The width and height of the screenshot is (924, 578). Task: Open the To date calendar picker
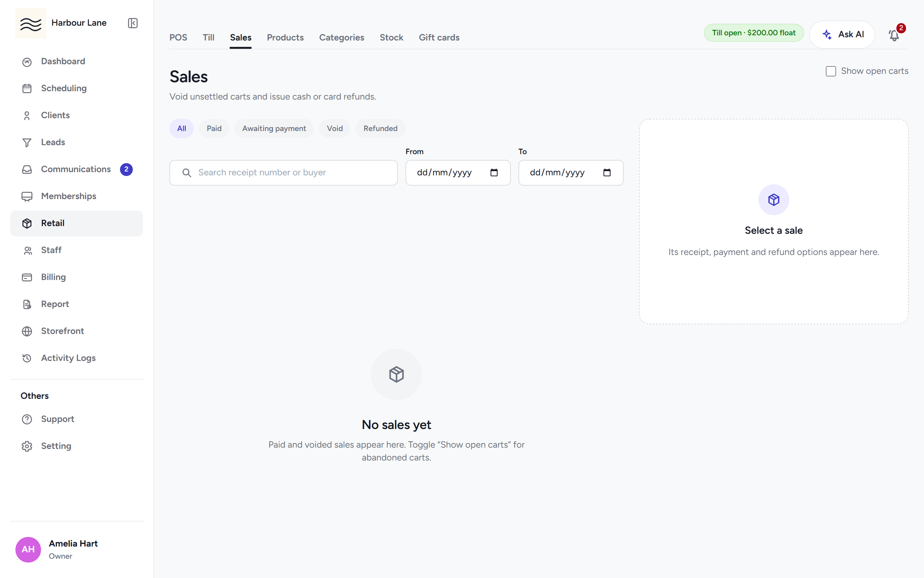pos(607,173)
